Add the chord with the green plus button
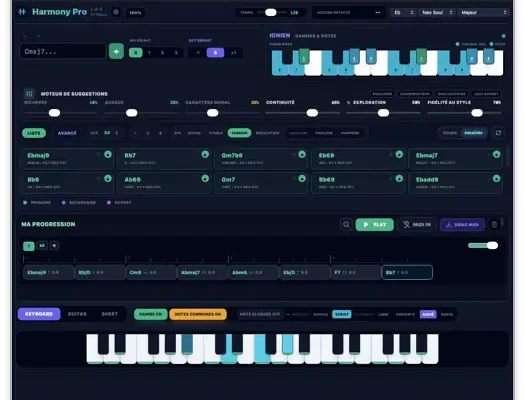This screenshot has height=400, width=525. point(116,52)
